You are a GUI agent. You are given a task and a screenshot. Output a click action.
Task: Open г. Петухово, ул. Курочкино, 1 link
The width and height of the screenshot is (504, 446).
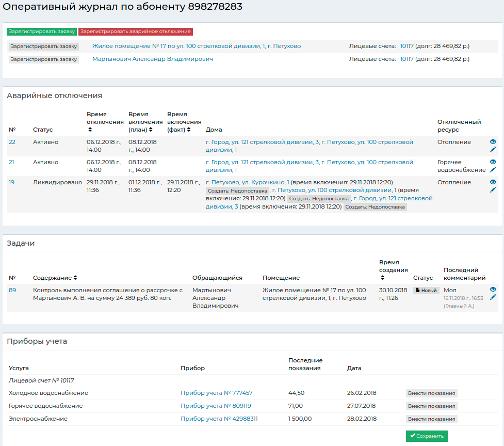pos(247,182)
